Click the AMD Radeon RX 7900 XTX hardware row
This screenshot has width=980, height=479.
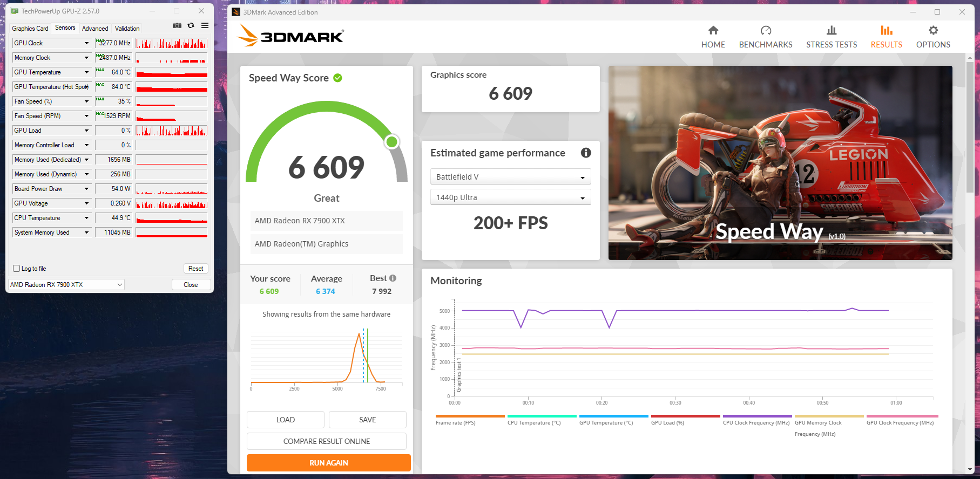click(x=327, y=221)
